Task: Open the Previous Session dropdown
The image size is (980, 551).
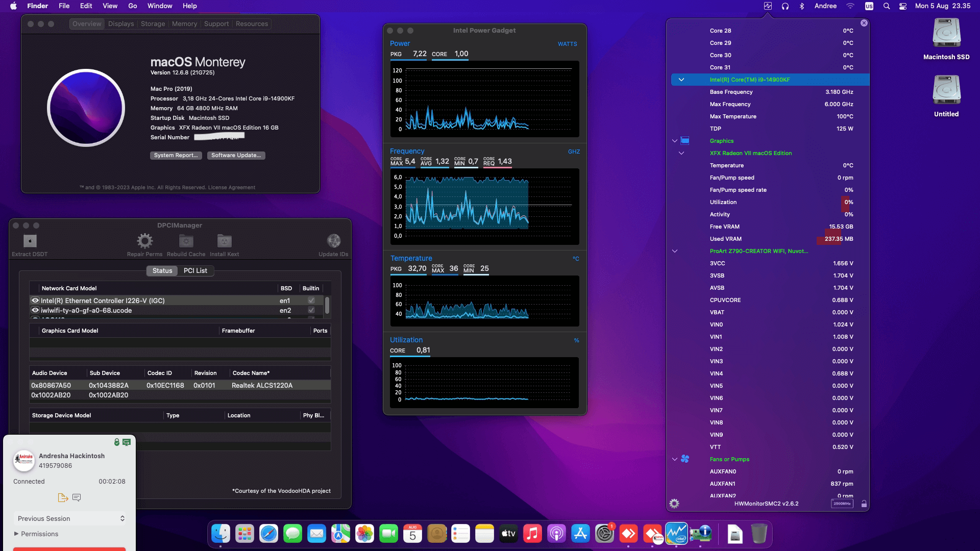Action: coord(69,518)
